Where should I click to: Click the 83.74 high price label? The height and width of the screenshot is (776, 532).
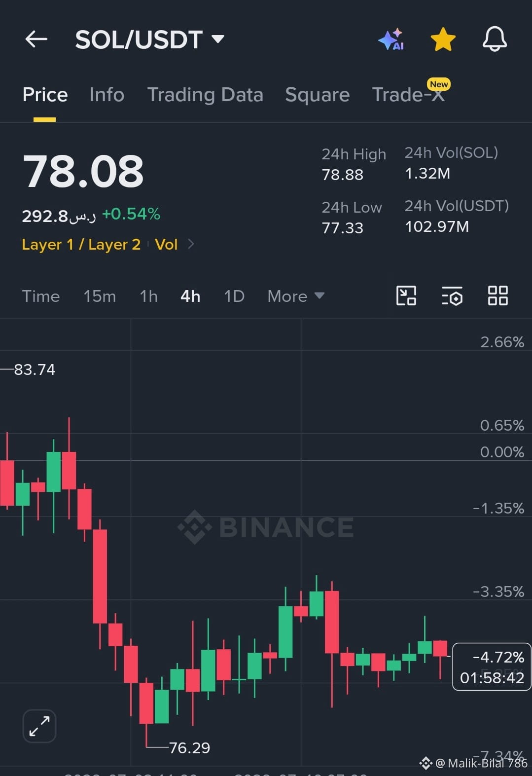point(35,369)
